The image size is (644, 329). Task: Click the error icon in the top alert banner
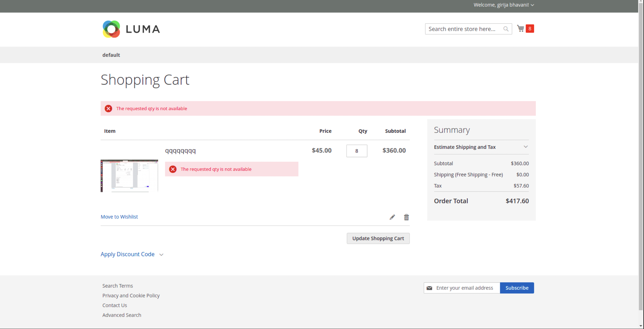coord(108,109)
